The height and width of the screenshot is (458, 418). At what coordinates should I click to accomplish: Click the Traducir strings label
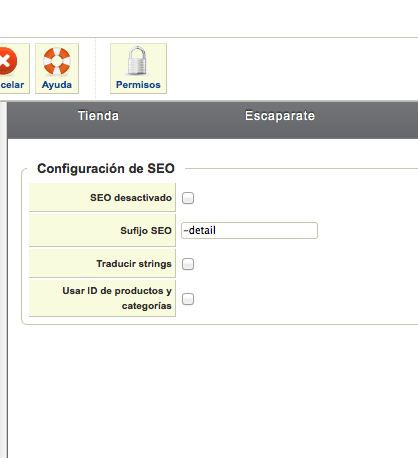134,264
